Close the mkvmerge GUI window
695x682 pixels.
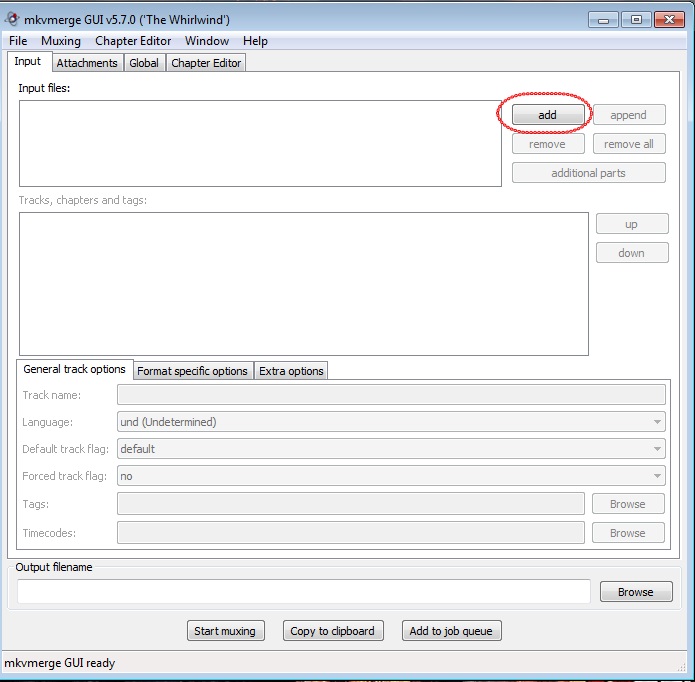click(670, 20)
